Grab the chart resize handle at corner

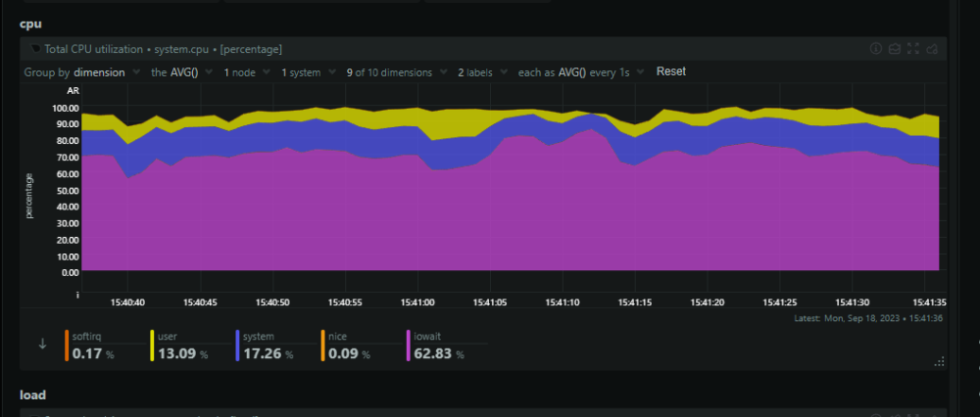(938, 361)
